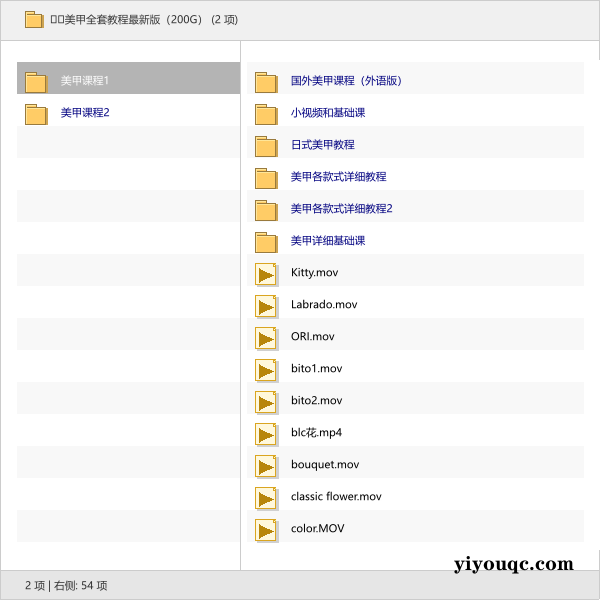Viewport: 600px width, 600px height.
Task: Select the 美甲课程1 highlighted entry
Action: (85, 81)
